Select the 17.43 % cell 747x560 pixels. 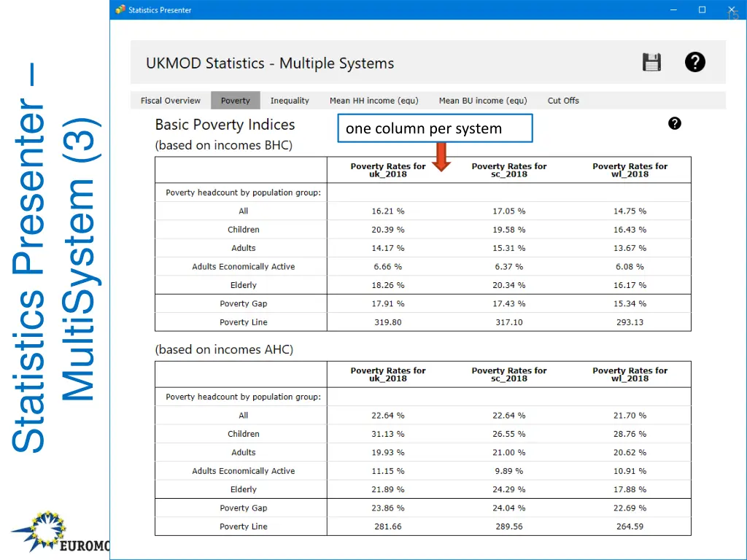click(x=508, y=304)
